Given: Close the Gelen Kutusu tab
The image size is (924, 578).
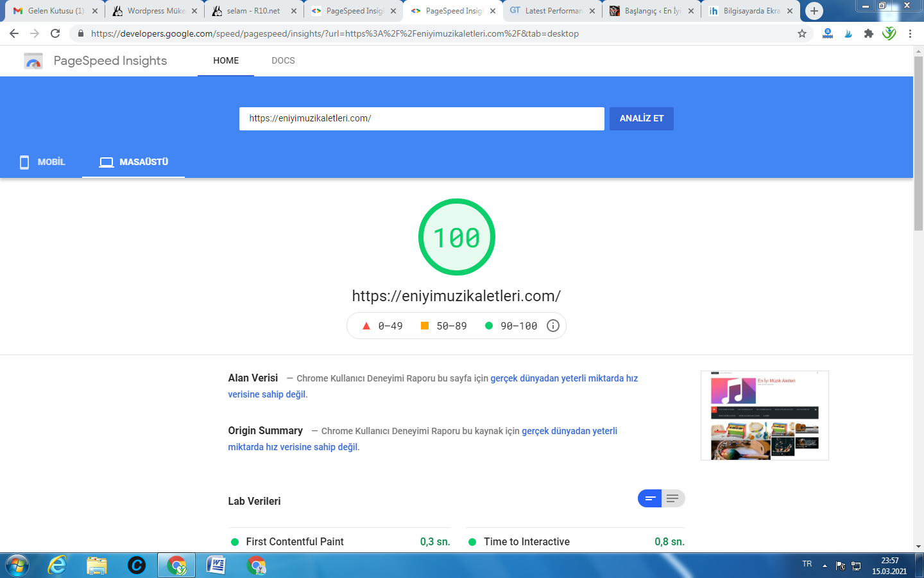Looking at the screenshot, I should tap(95, 11).
